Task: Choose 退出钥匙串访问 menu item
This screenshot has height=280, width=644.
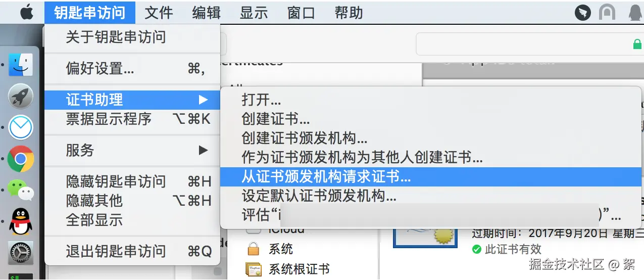Action: [x=132, y=251]
